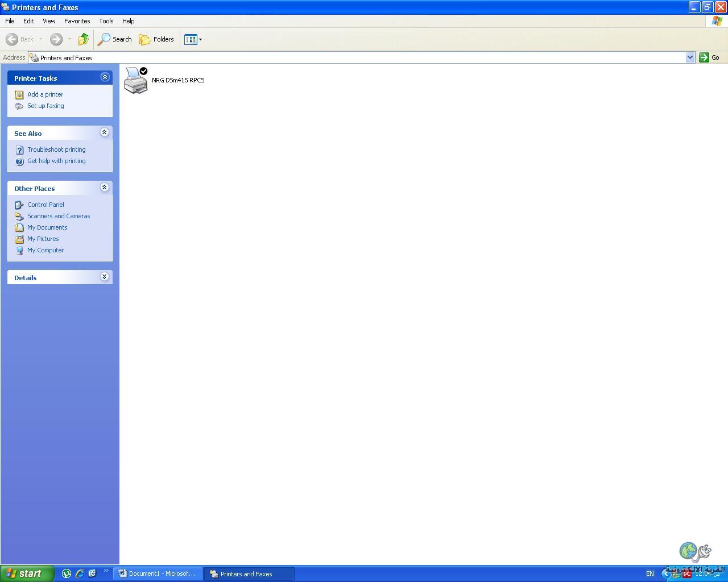Switch to Document1 Microsoft Word taskbar button
728x582 pixels.
pyautogui.click(x=158, y=573)
